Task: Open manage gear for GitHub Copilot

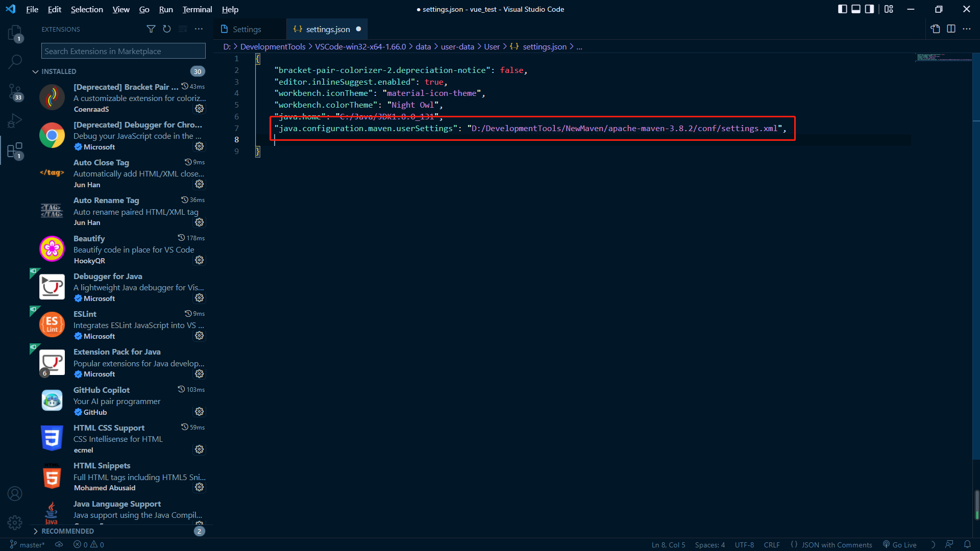Action: point(200,412)
